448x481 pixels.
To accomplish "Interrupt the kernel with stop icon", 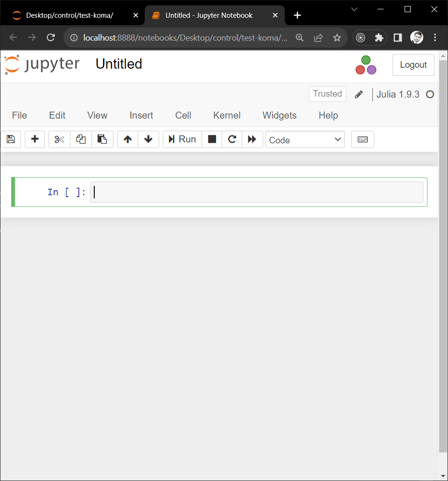I will click(x=212, y=140).
